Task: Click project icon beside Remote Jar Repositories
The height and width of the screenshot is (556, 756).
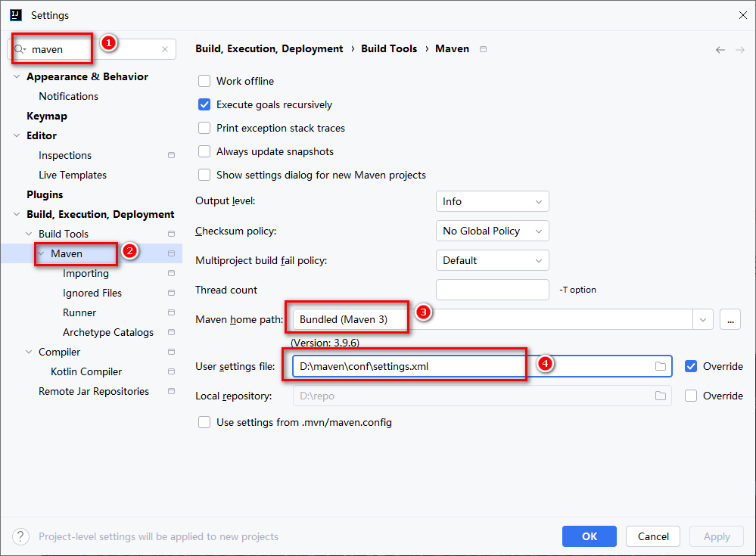Action: pos(171,391)
